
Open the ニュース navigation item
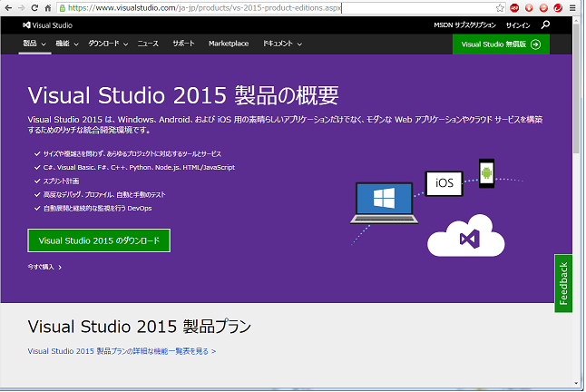tap(148, 44)
